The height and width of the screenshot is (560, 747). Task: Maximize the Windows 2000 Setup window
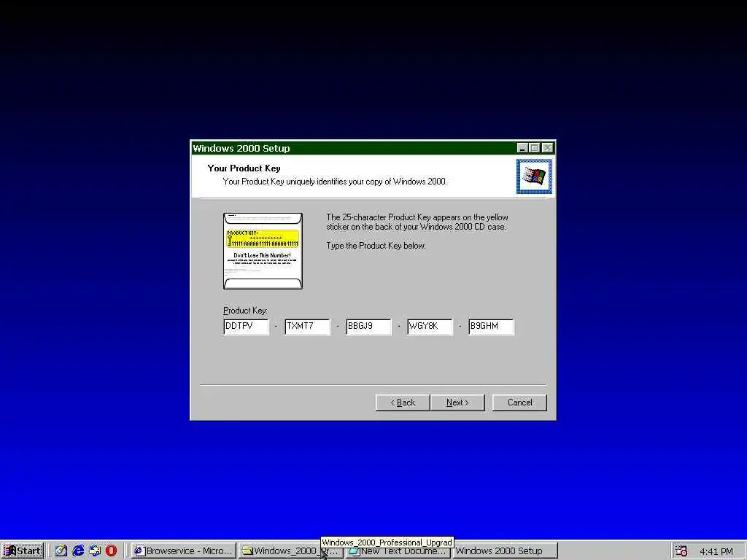click(x=535, y=148)
